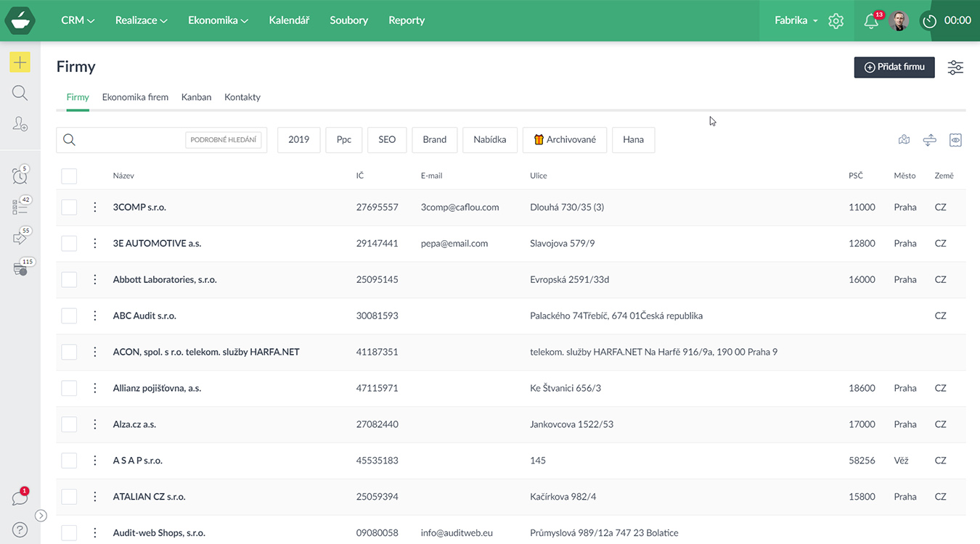
Task: Click the eye column visibility icon
Action: [955, 140]
